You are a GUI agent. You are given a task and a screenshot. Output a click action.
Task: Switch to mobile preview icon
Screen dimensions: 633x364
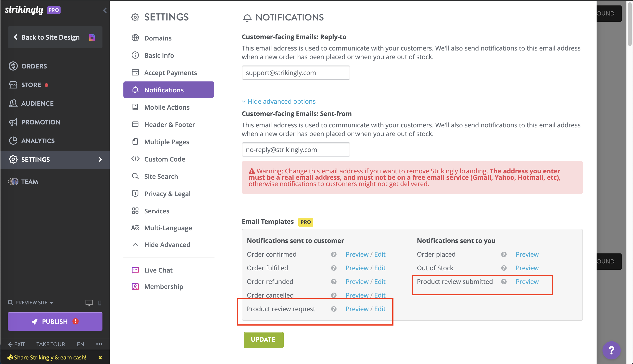[100, 303]
